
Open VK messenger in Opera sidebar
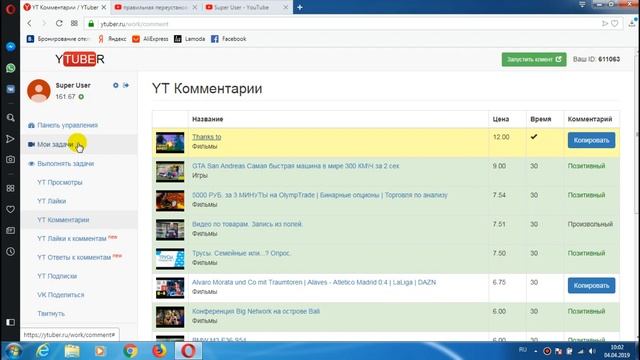pyautogui.click(x=11, y=89)
